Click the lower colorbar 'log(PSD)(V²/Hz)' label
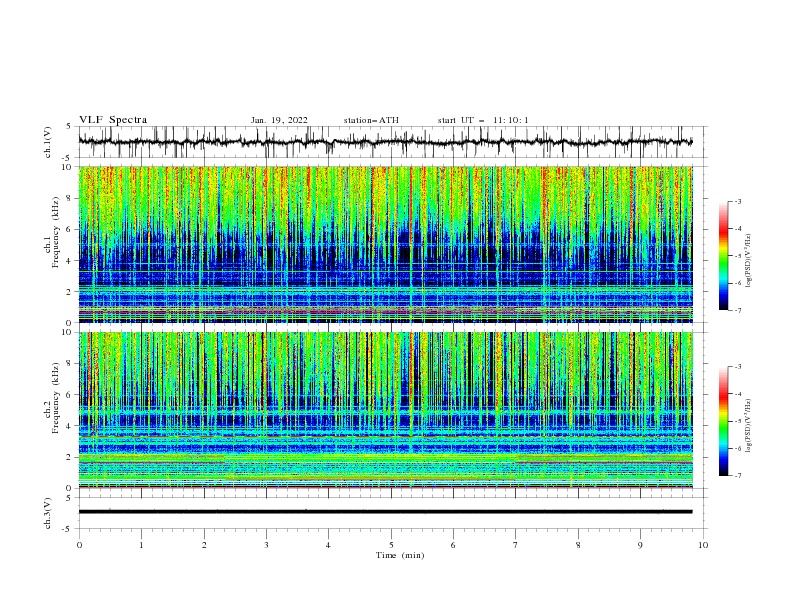 pos(748,426)
